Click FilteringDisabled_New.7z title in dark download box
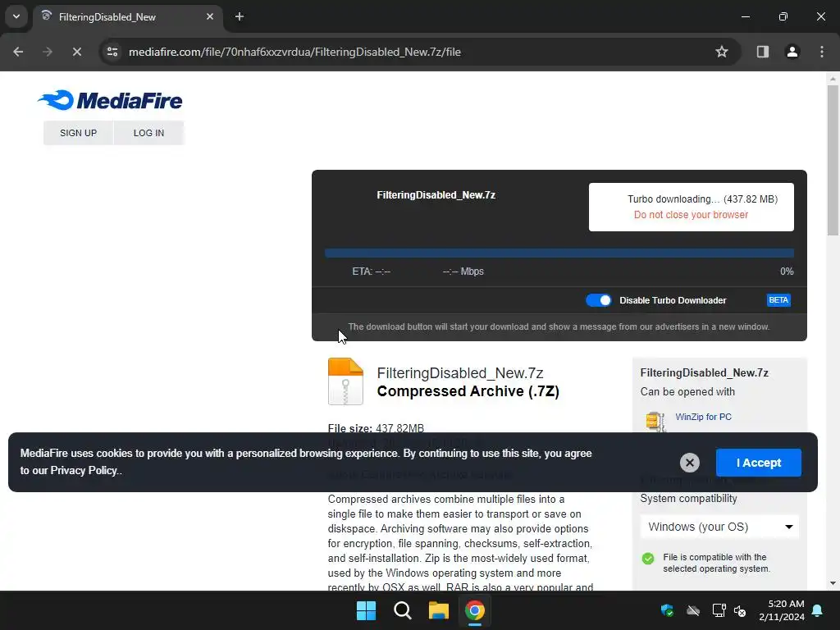 coord(436,195)
